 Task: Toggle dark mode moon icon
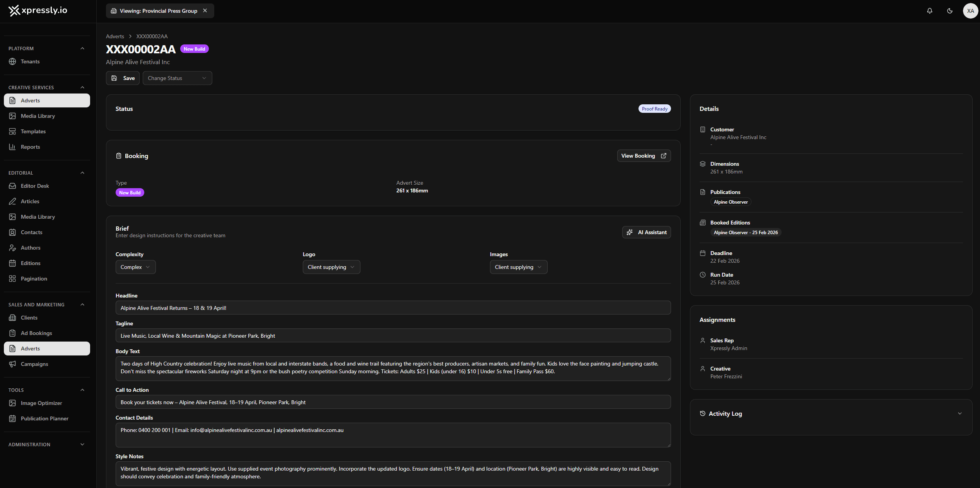(x=950, y=11)
